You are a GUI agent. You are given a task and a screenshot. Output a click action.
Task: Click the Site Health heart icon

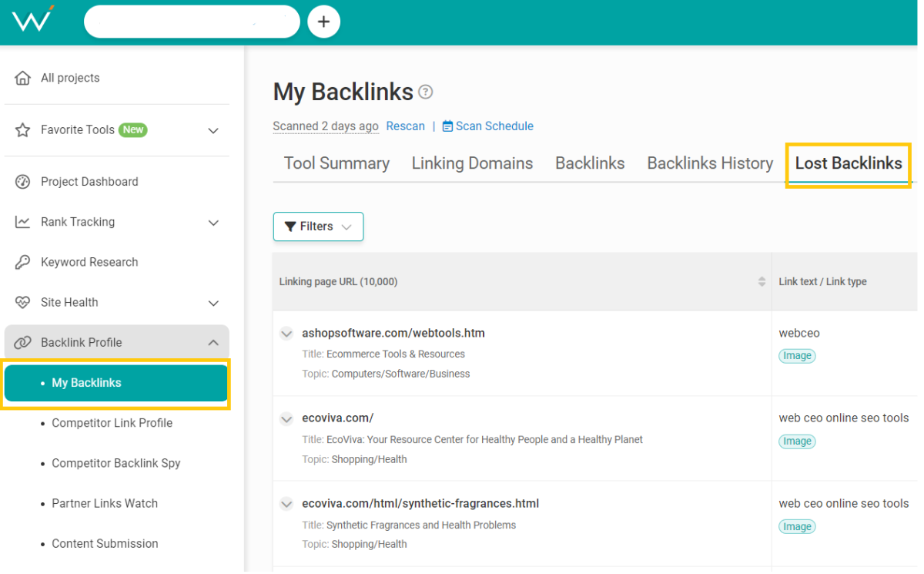pyautogui.click(x=23, y=303)
